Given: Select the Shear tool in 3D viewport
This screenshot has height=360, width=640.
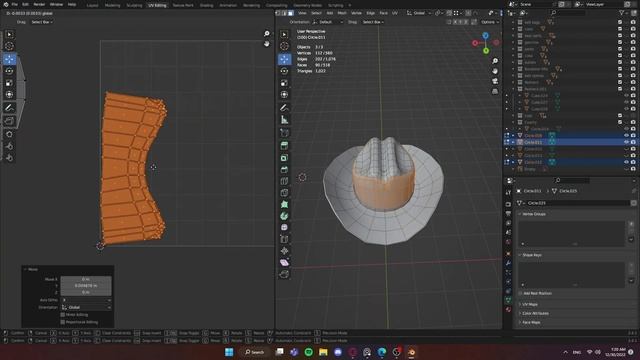Looking at the screenshot, I should pos(284,262).
